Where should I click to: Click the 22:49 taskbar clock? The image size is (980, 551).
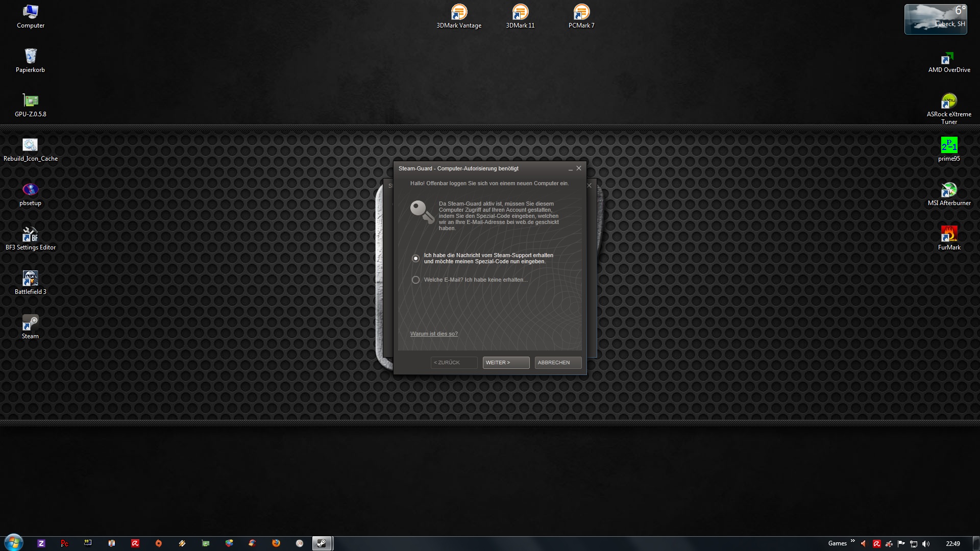[952, 544]
